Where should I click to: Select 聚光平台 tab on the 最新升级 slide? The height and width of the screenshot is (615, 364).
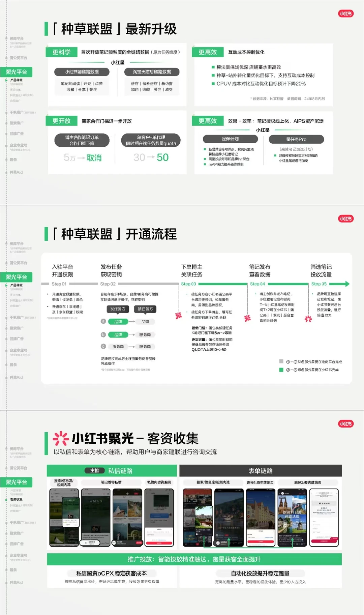click(17, 72)
